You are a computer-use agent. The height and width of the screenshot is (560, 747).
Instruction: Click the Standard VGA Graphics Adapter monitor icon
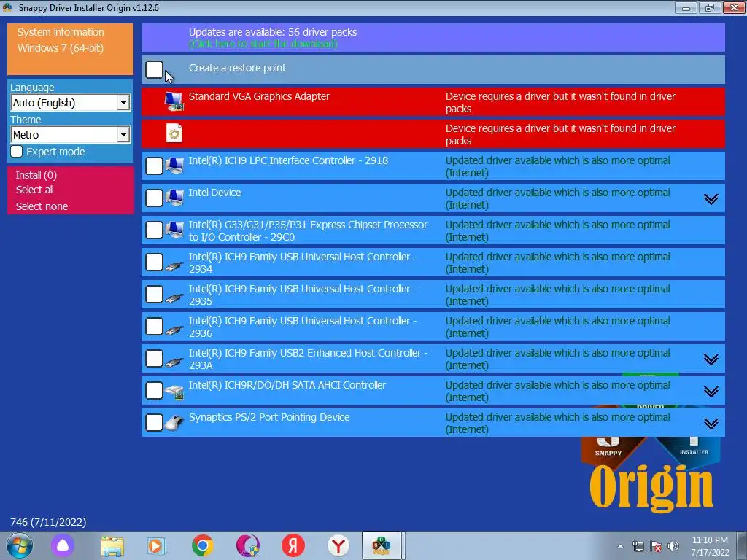[174, 101]
